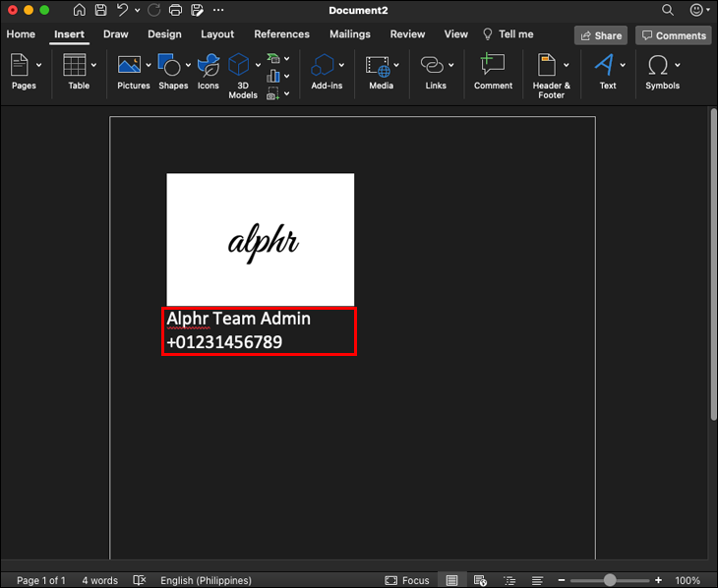Click the zoom slider handle

(610, 580)
